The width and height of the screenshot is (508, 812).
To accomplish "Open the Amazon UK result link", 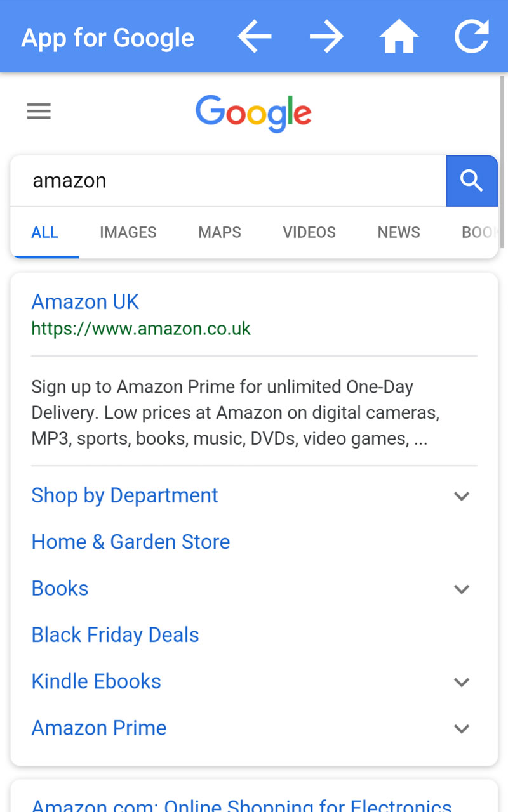I will pos(85,302).
